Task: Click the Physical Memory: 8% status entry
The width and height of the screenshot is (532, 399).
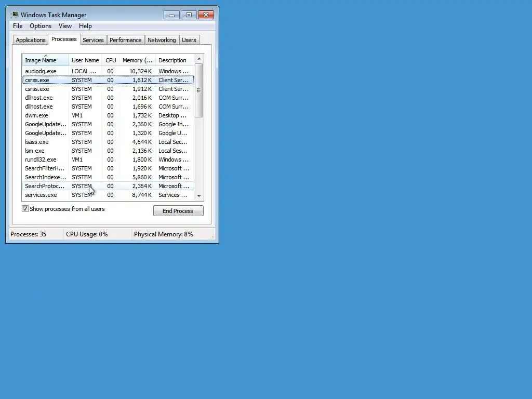Action: [x=164, y=234]
